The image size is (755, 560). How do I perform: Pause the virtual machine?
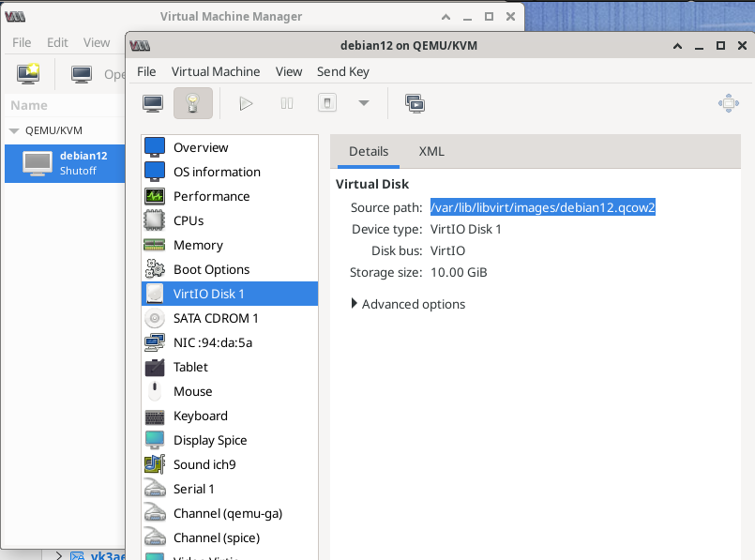point(287,103)
